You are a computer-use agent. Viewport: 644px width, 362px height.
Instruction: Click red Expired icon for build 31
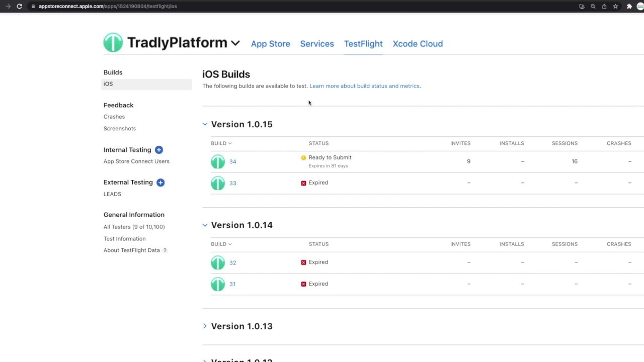[x=303, y=284]
